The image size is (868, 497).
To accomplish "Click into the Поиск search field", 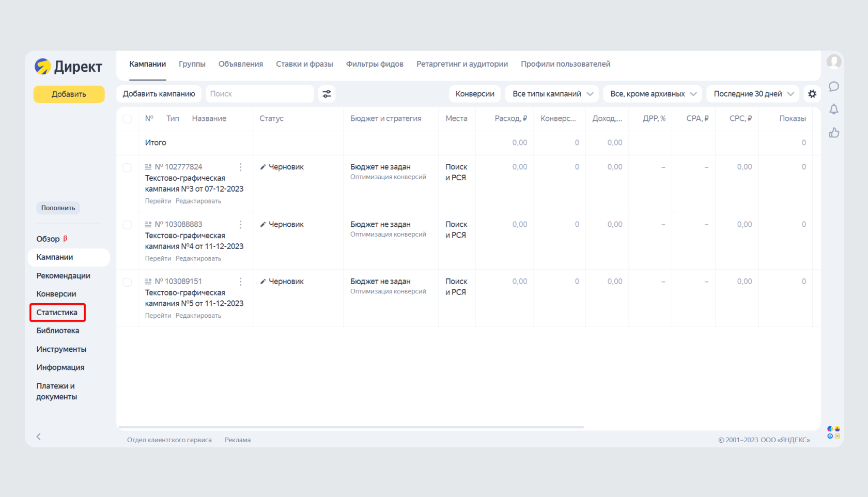I will 260,94.
